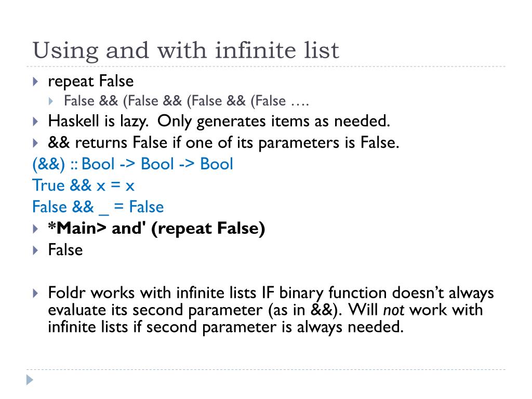Click the bullet arrow beside '*Main> and''
The image size is (532, 399).
coord(35,229)
